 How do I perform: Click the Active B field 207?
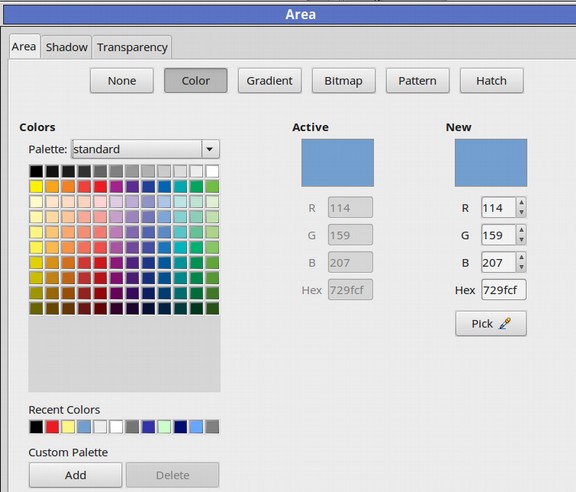[350, 262]
